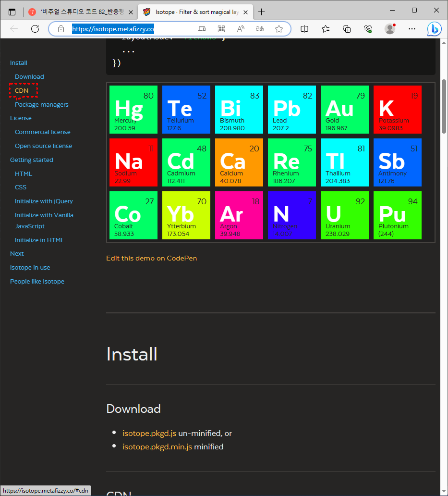
Task: Click the Cd Cadmium element tile
Action: (x=186, y=162)
